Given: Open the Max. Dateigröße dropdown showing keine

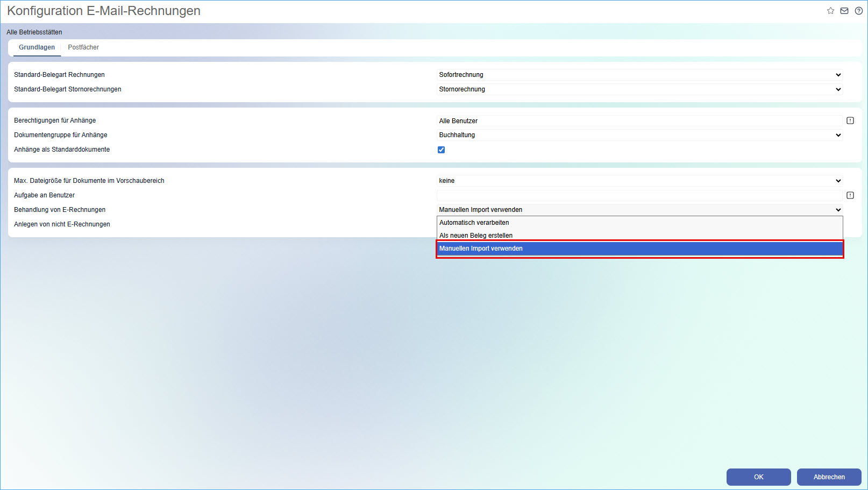Looking at the screenshot, I should (x=640, y=181).
